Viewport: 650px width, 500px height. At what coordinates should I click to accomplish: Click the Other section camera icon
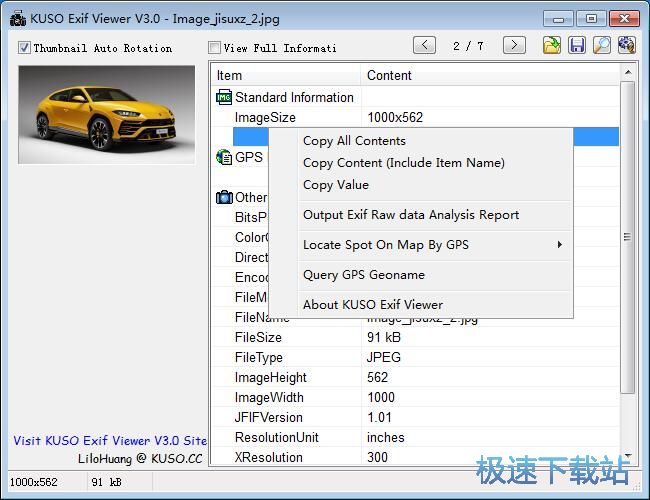tap(224, 197)
